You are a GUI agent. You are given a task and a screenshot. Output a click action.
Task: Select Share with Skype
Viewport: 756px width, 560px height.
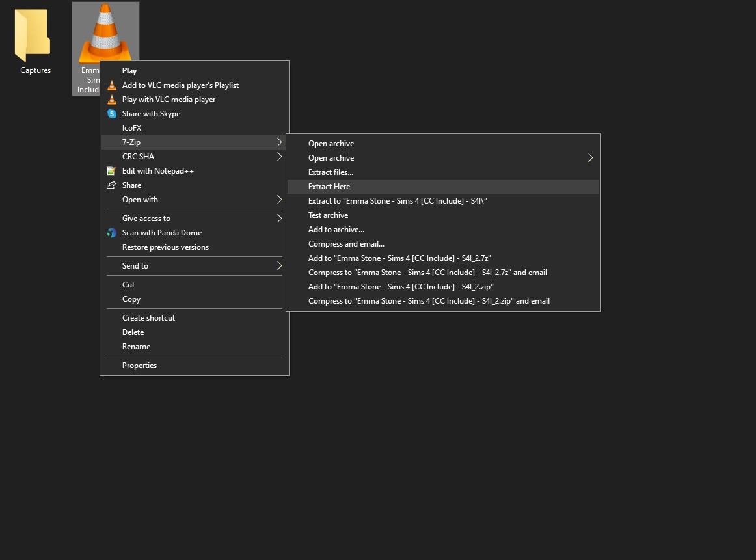[195, 114]
